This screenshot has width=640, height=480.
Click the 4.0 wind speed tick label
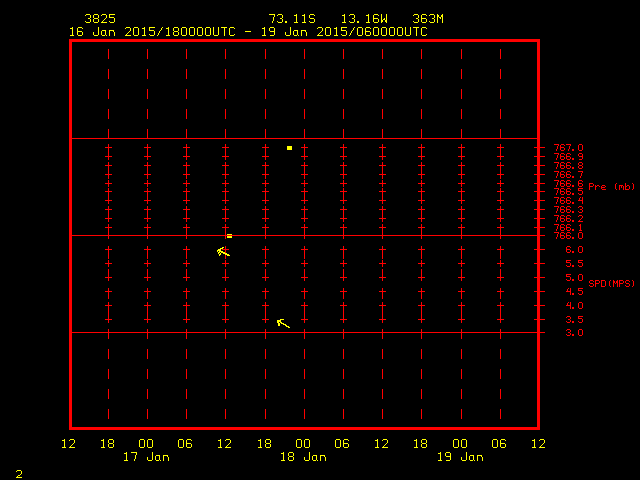[x=574, y=306]
